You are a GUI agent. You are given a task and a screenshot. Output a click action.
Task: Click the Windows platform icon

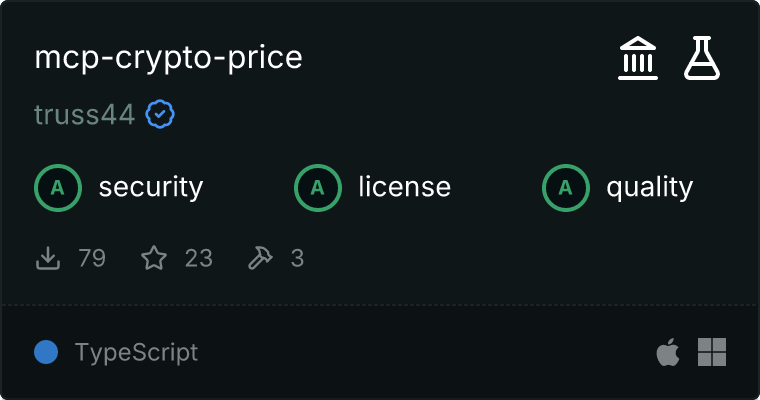tap(712, 352)
